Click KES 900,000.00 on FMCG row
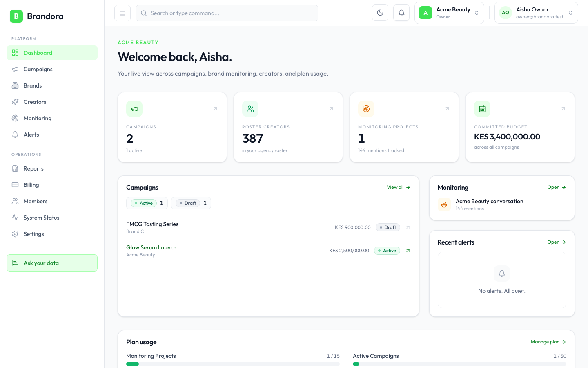This screenshot has height=368, width=588. coord(353,227)
